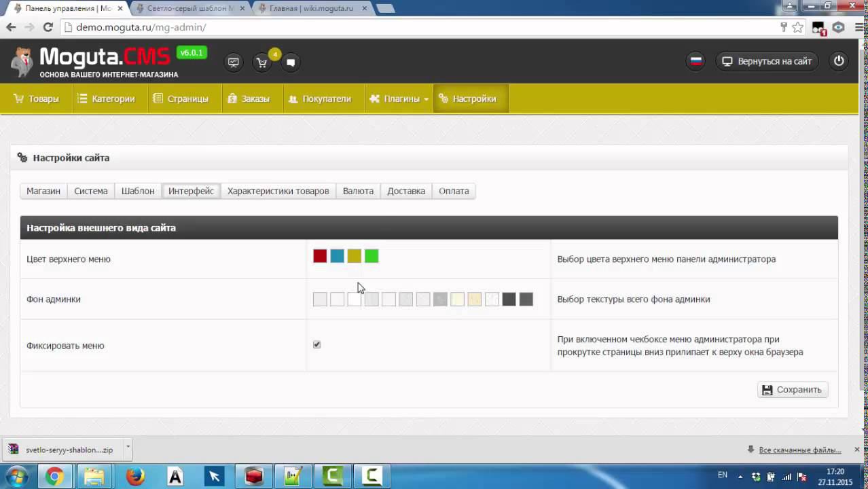Open the Валюта settings tab
Screen dimensions: 868x489
coord(358,191)
